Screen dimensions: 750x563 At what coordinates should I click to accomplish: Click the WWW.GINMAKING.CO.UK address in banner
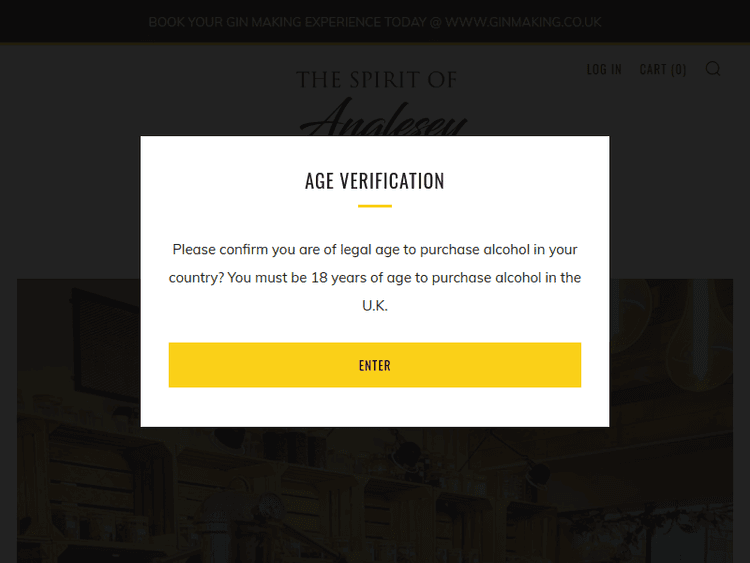[x=523, y=21]
